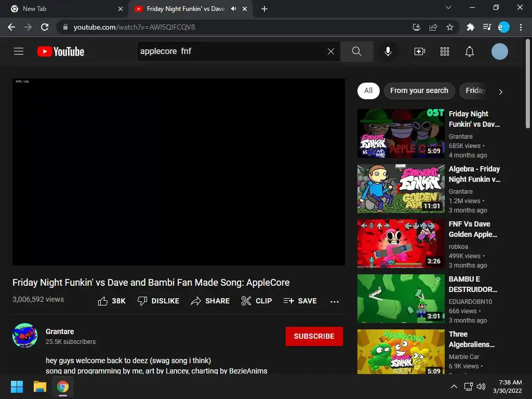The height and width of the screenshot is (399, 532).
Task: Open the Create video camera icon
Action: (x=420, y=51)
